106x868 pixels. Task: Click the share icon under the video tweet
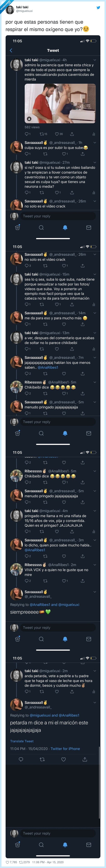pos(72,134)
